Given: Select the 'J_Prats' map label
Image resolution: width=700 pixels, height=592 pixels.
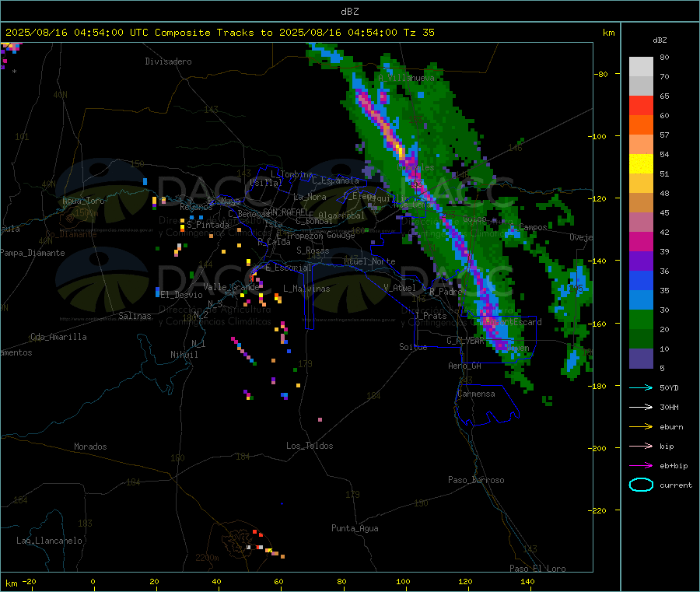Looking at the screenshot, I should [x=431, y=315].
